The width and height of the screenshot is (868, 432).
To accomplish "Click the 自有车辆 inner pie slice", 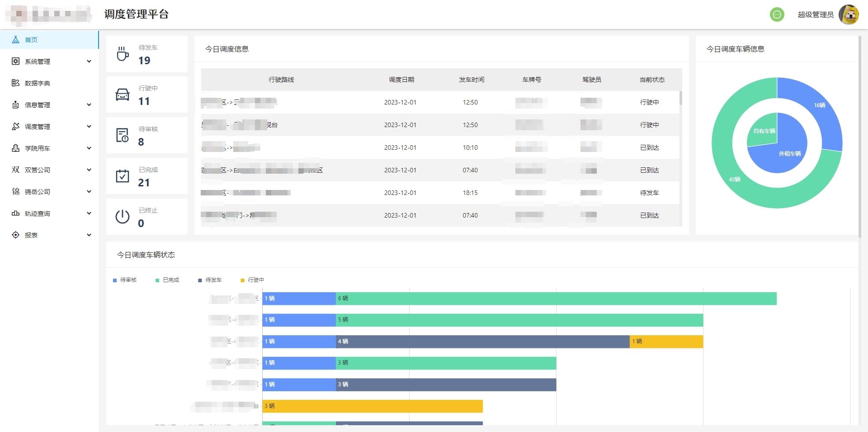I will point(764,131).
